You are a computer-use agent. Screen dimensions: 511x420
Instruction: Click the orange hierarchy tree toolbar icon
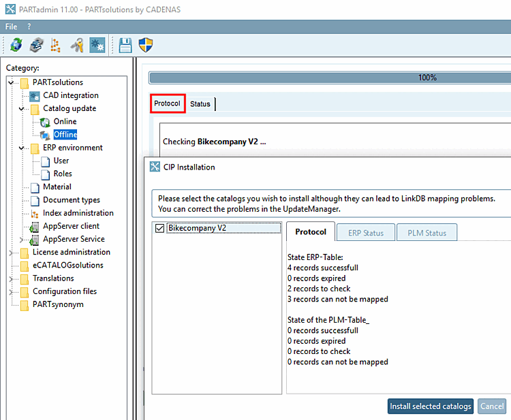point(55,45)
